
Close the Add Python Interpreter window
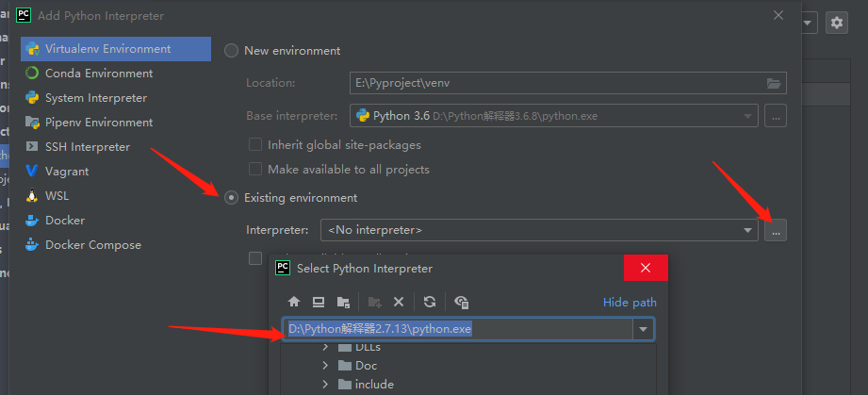[x=778, y=15]
